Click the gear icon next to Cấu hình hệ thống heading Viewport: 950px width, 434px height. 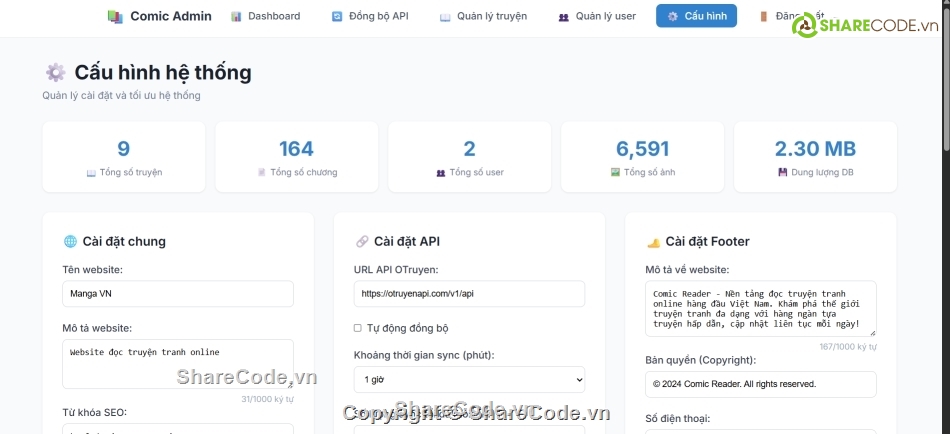[x=56, y=73]
